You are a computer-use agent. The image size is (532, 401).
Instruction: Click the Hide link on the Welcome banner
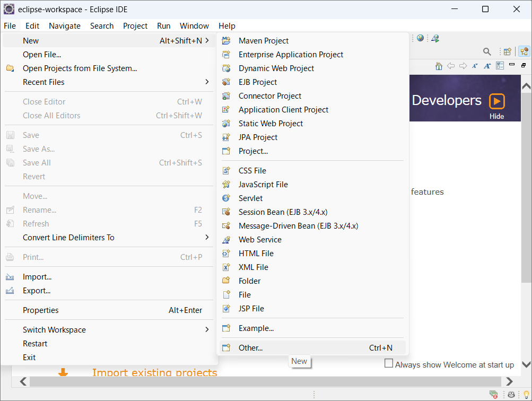pos(496,116)
